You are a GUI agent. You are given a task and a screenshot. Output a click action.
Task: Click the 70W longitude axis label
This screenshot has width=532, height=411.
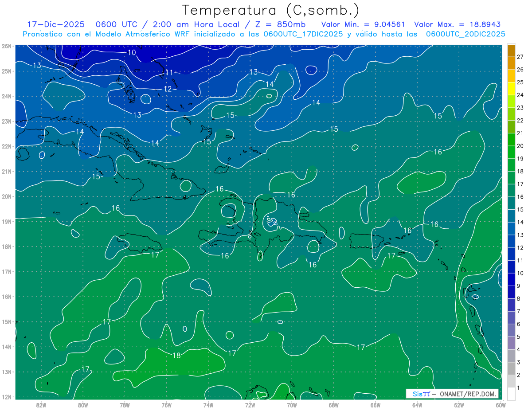(292, 405)
